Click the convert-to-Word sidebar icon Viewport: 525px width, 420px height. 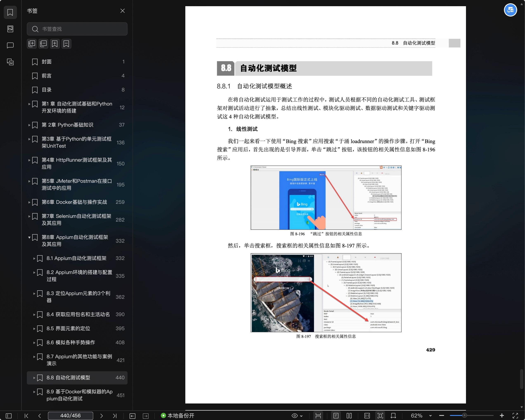pyautogui.click(x=10, y=62)
